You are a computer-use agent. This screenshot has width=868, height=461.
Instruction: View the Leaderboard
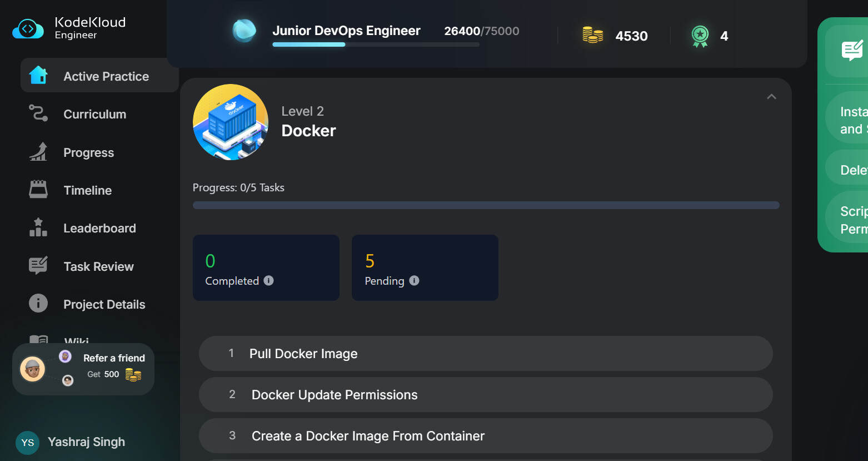[99, 228]
